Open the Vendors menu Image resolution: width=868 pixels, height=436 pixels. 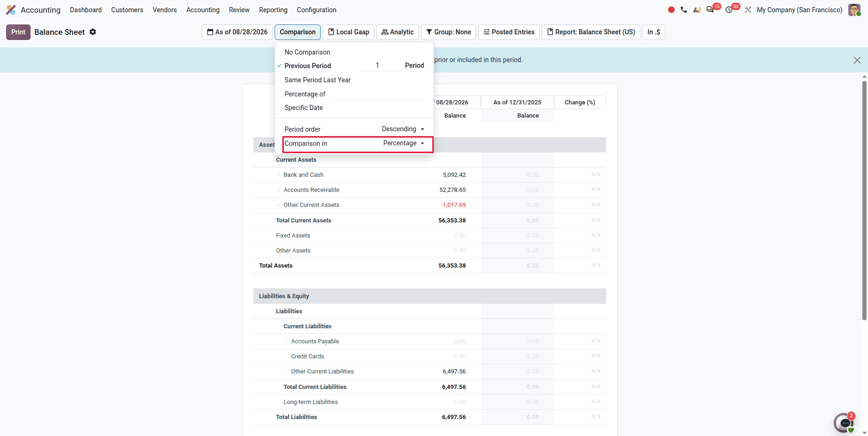[x=165, y=10]
